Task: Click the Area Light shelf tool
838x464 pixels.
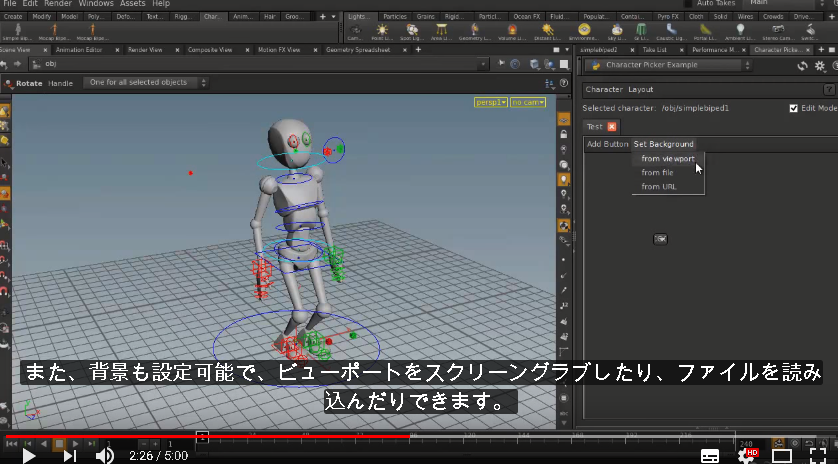Action: pos(441,32)
